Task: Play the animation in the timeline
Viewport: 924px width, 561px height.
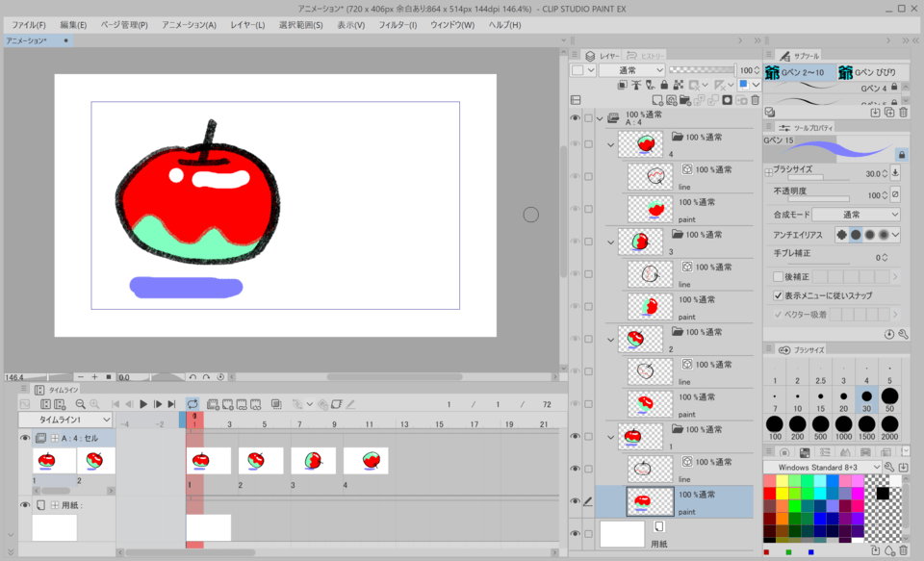Action: 143,404
